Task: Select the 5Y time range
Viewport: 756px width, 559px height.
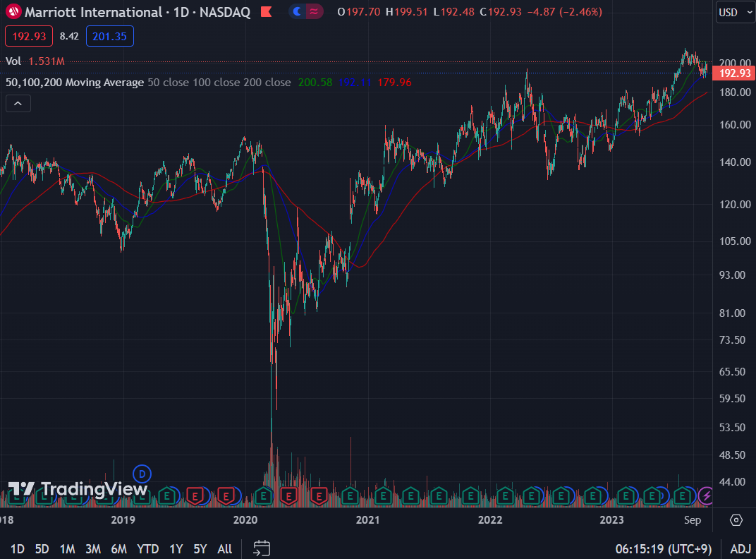Action: coord(200,549)
